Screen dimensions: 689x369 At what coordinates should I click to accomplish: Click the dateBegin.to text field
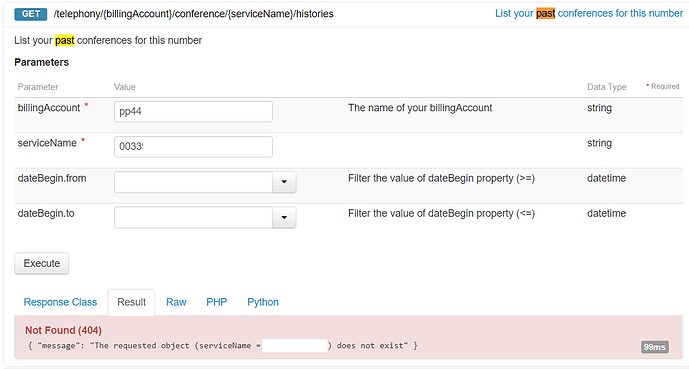click(x=193, y=217)
